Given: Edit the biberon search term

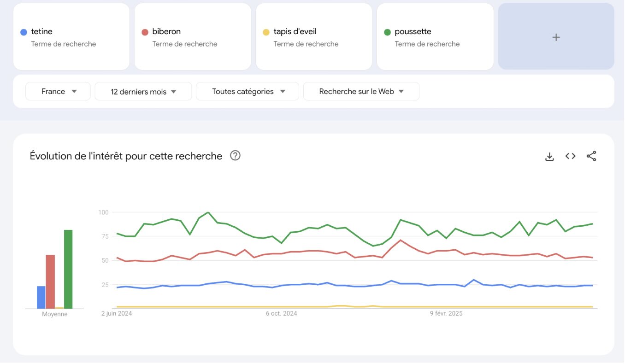Looking at the screenshot, I should coord(192,37).
